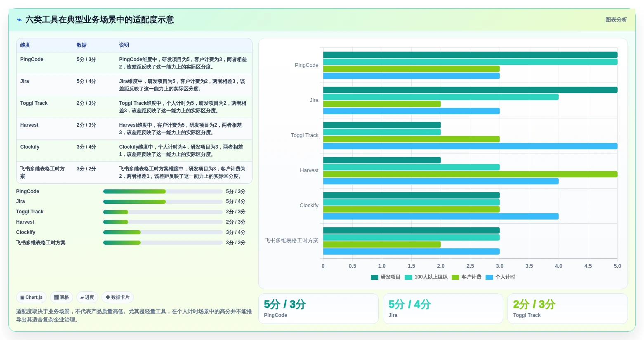Click the footnote starting 适配度取决于业务场景
Image resolution: width=644 pixels, height=340 pixels.
pyautogui.click(x=134, y=316)
